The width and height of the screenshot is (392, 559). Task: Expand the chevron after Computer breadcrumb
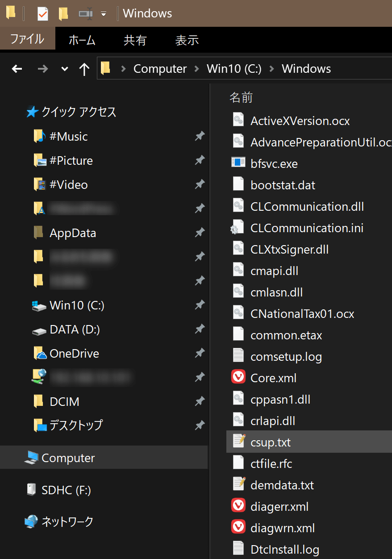tap(197, 69)
